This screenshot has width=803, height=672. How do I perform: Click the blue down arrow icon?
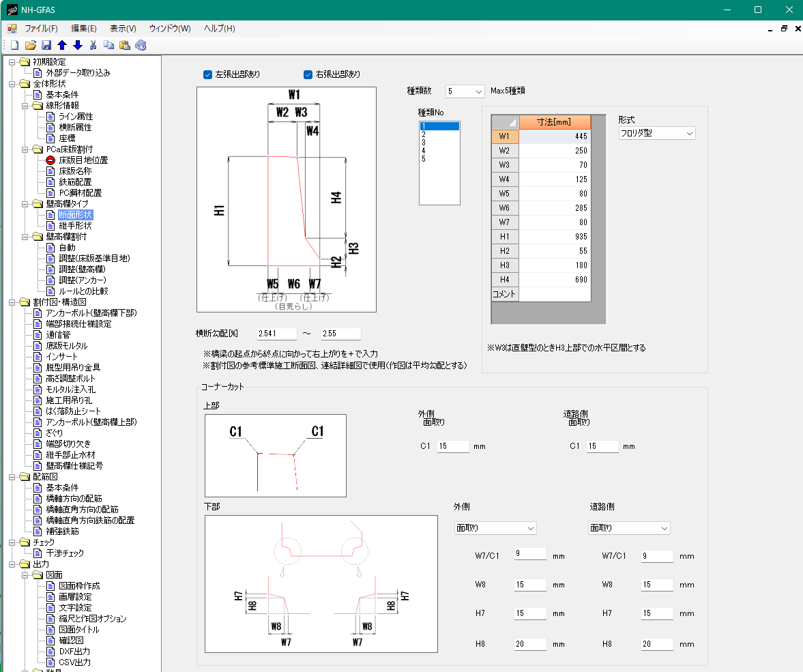(78, 45)
